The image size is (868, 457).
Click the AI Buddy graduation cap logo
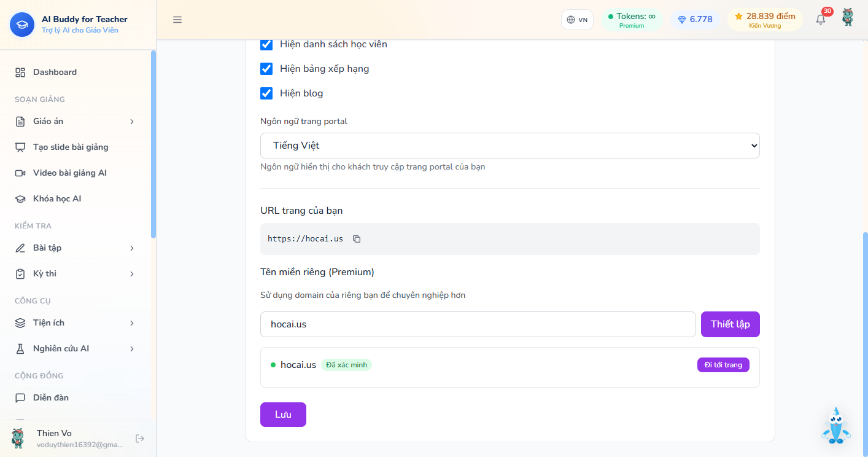(x=22, y=25)
